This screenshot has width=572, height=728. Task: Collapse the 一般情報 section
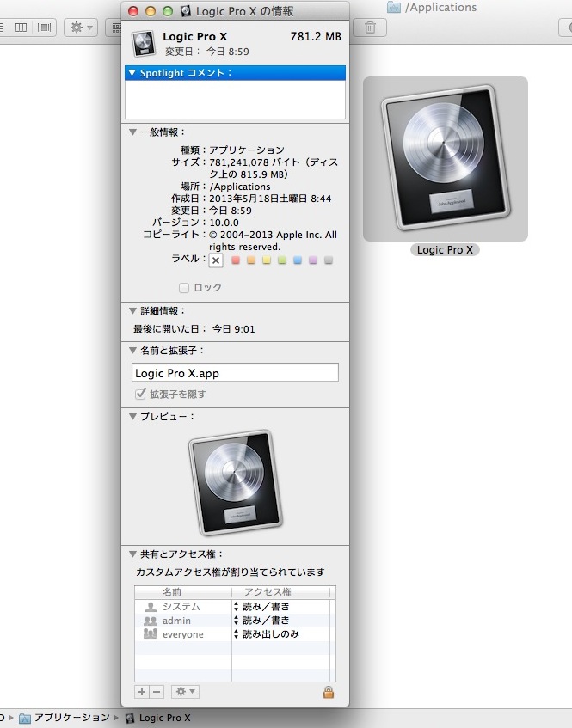coord(132,132)
